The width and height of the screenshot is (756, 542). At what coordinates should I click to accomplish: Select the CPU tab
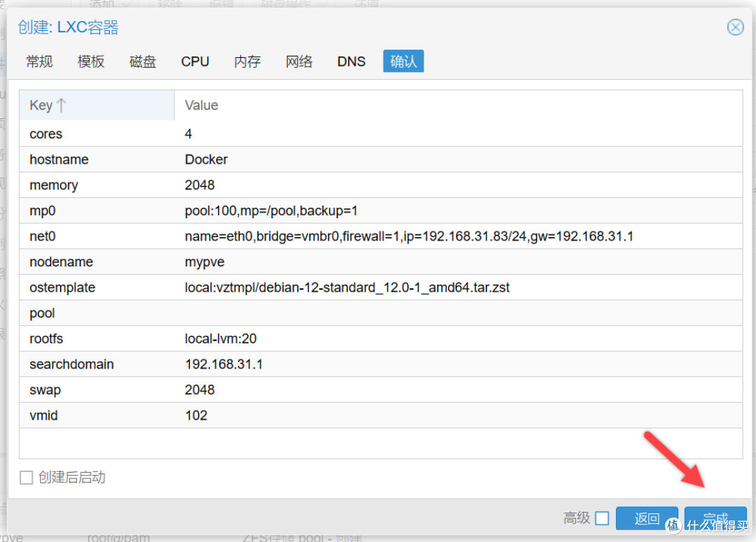[x=195, y=62]
